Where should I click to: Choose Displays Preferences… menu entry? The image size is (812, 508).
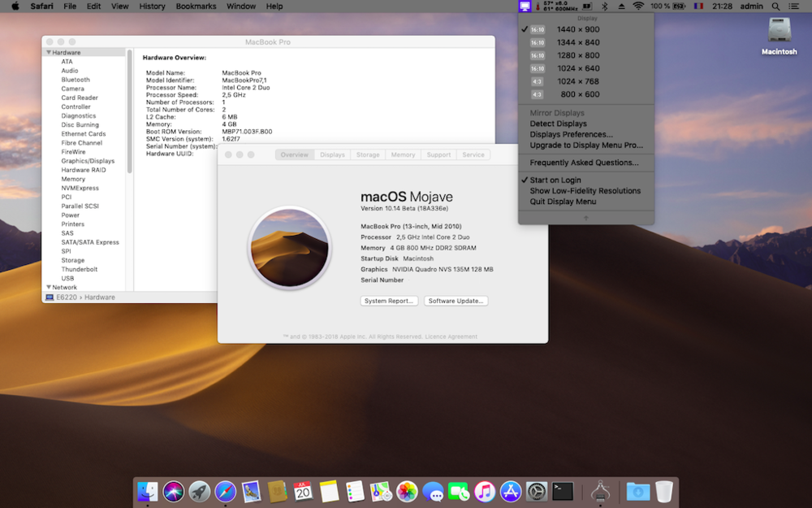[571, 135]
